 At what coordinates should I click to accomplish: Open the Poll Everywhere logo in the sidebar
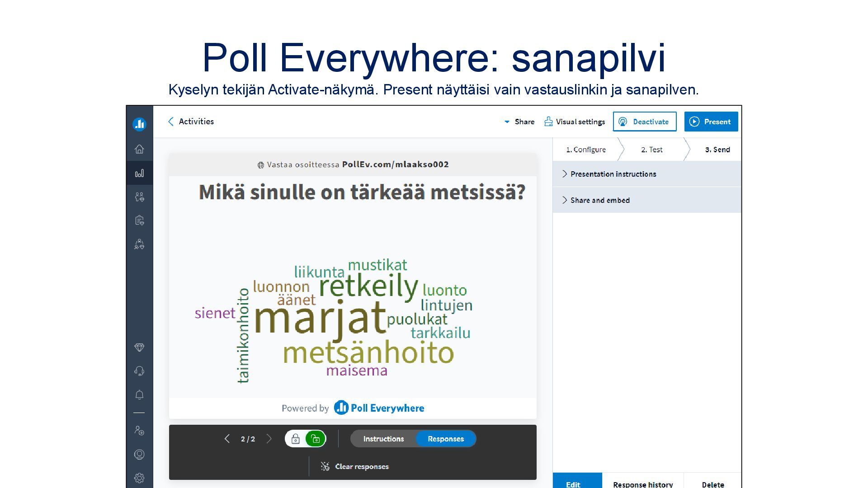(x=139, y=124)
